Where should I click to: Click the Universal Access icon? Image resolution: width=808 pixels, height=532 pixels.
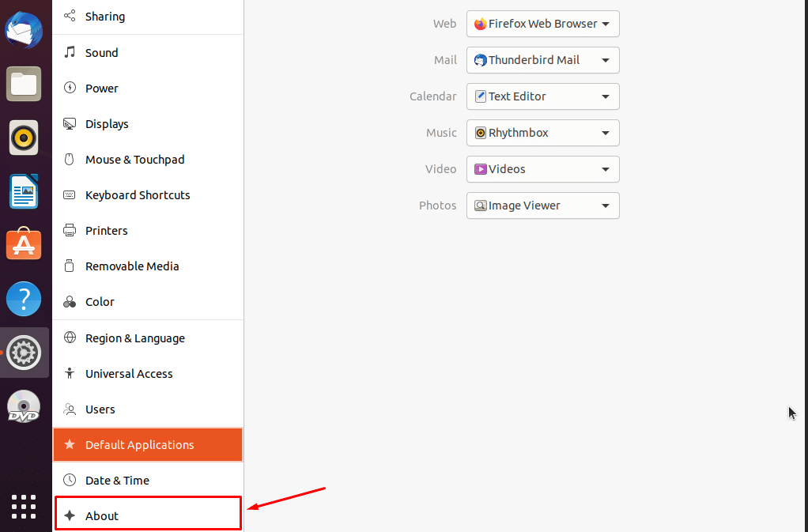point(70,373)
